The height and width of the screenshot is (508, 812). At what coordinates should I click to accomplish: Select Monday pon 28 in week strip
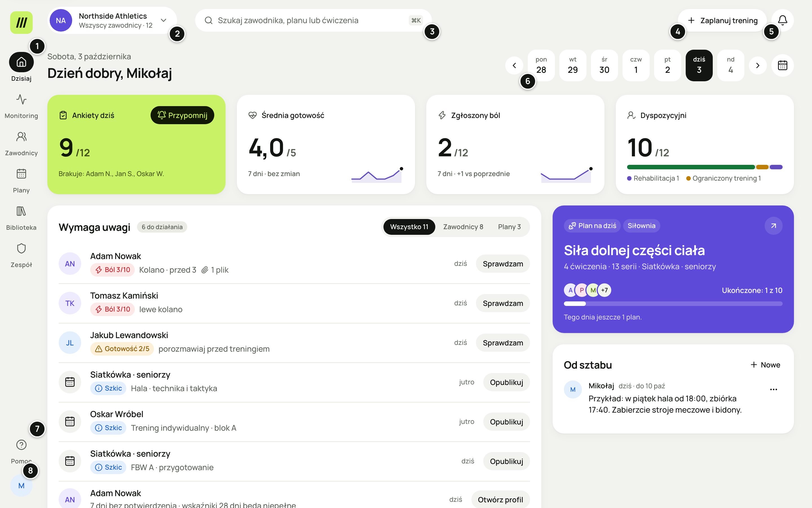pyautogui.click(x=541, y=65)
